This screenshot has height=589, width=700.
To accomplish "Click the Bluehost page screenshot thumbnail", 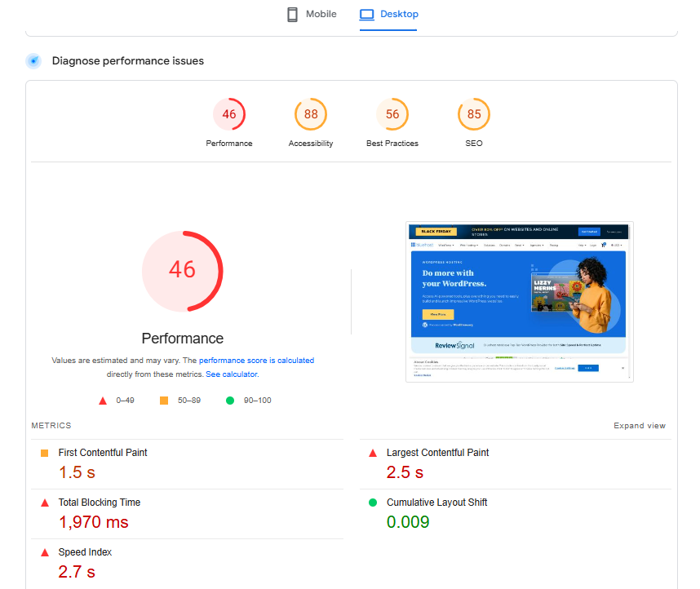I will tap(519, 302).
